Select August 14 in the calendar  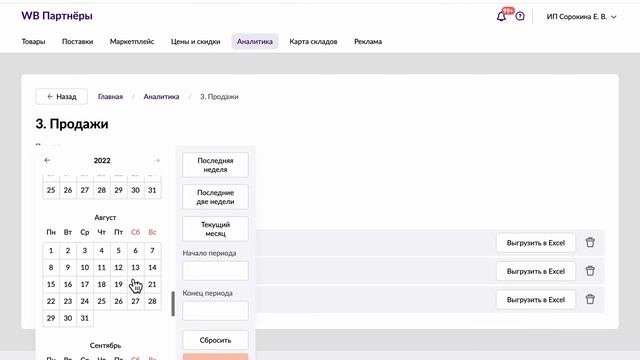[152, 268]
